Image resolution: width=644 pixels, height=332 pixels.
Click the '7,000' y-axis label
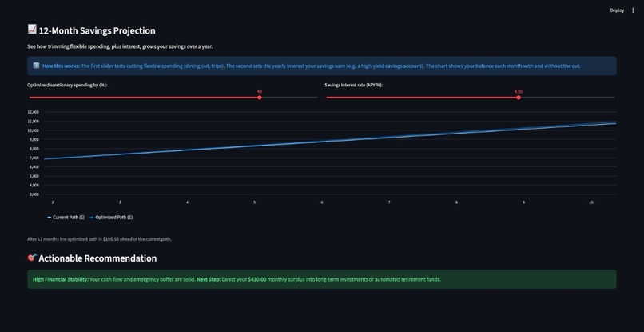[x=34, y=158]
